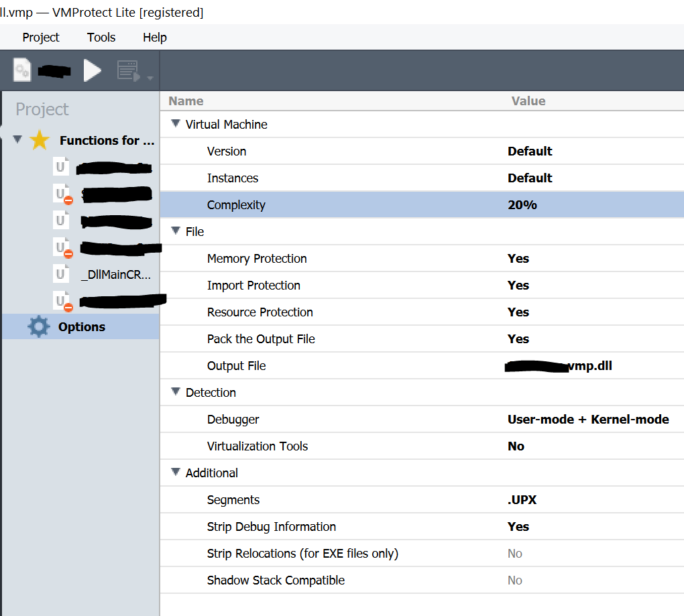Open the Project menu
The height and width of the screenshot is (616, 684).
(x=40, y=38)
